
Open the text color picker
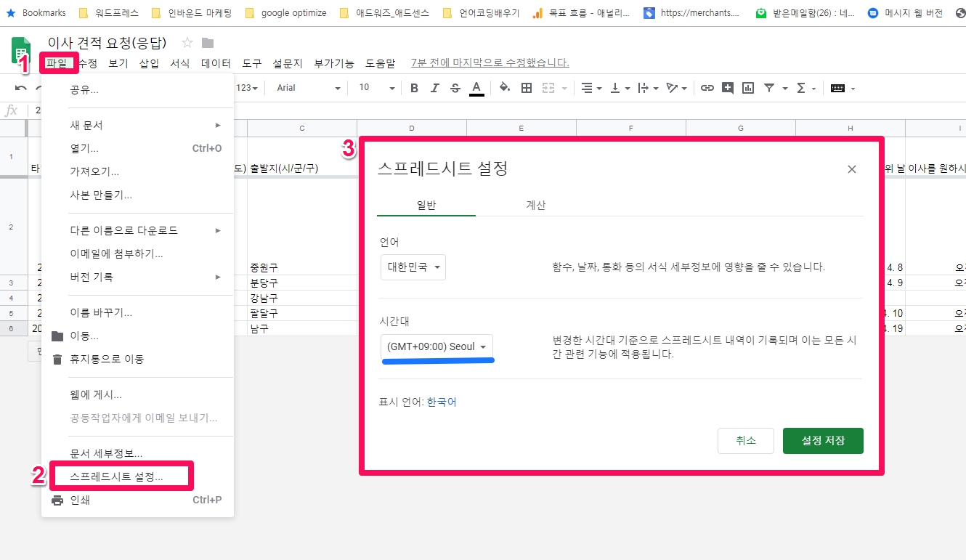[x=476, y=88]
